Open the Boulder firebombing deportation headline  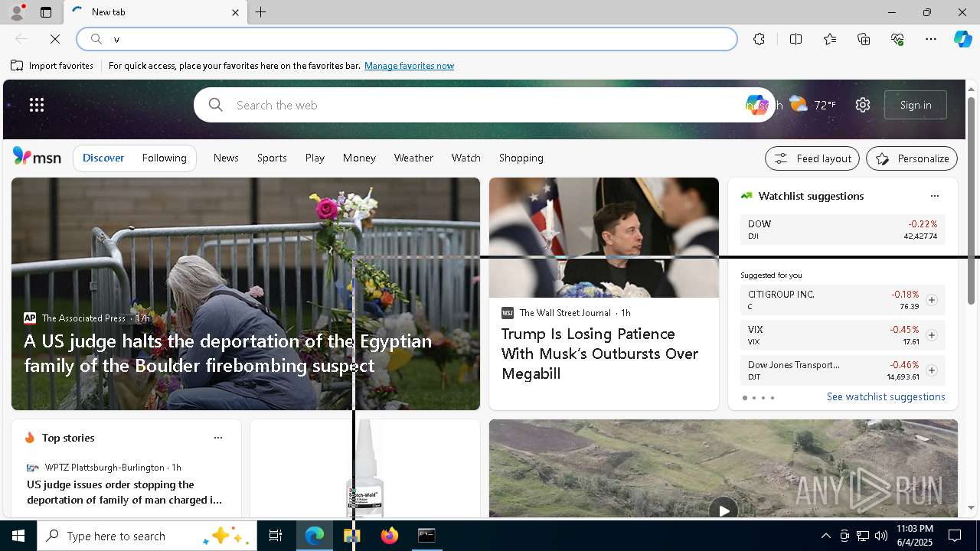pyautogui.click(x=227, y=353)
